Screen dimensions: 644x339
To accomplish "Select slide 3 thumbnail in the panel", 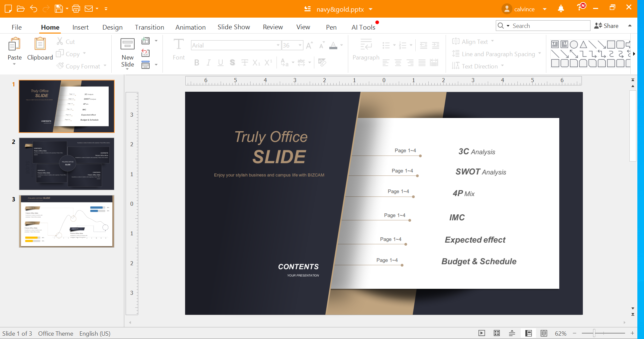I will coord(66,221).
